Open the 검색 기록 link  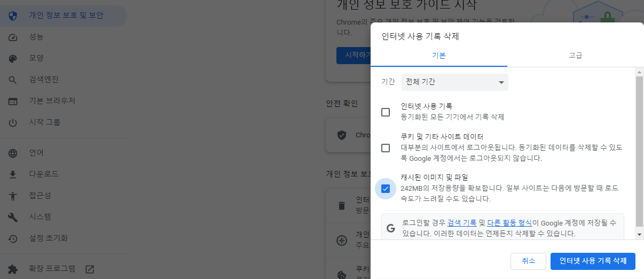[x=461, y=223]
